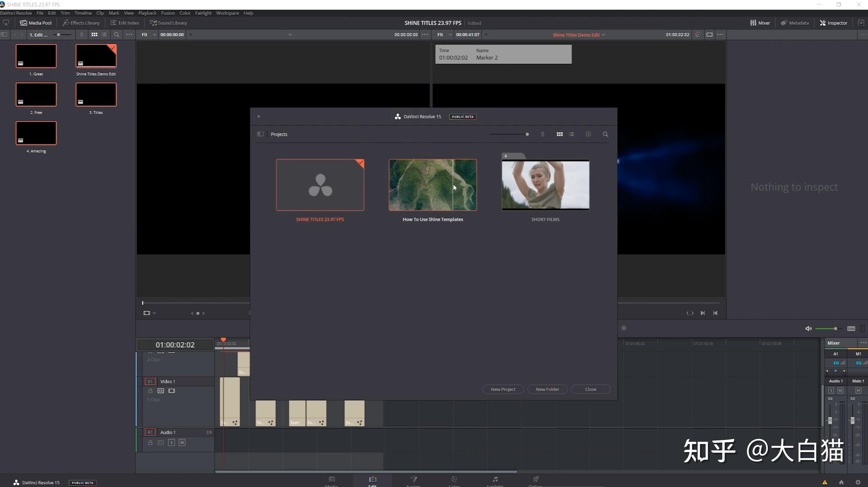Click Close in Project Manager
The image size is (868, 487).
[590, 389]
